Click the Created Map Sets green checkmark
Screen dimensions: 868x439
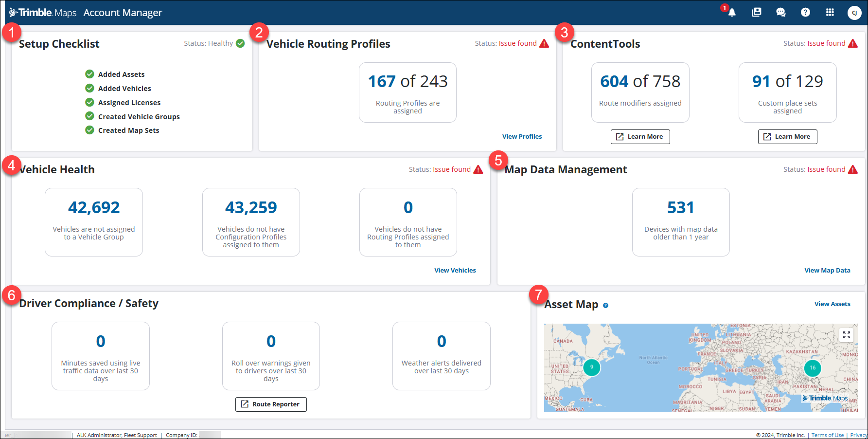click(x=89, y=130)
